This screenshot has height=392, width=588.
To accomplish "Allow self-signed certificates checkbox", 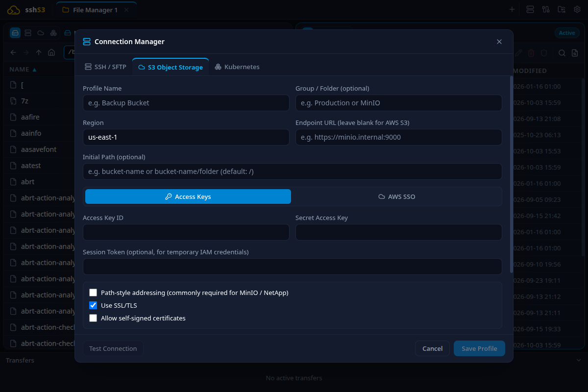I will click(93, 318).
